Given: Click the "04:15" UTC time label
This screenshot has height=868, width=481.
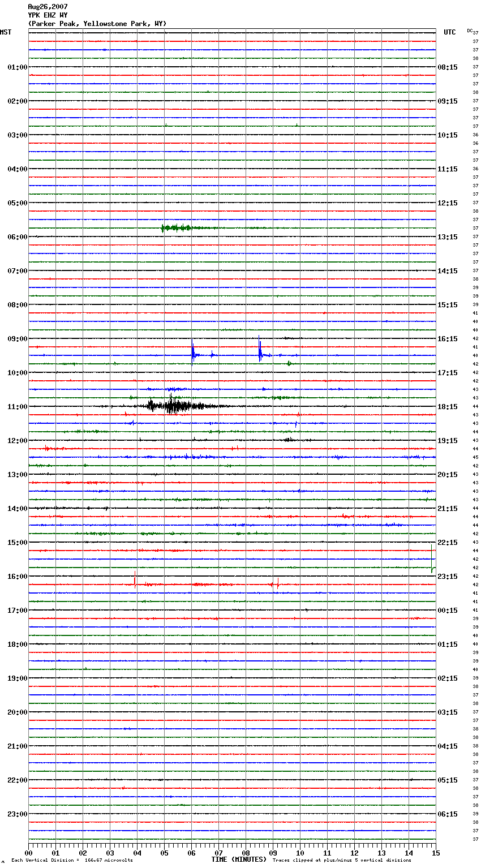Looking at the screenshot, I should coord(448,746).
